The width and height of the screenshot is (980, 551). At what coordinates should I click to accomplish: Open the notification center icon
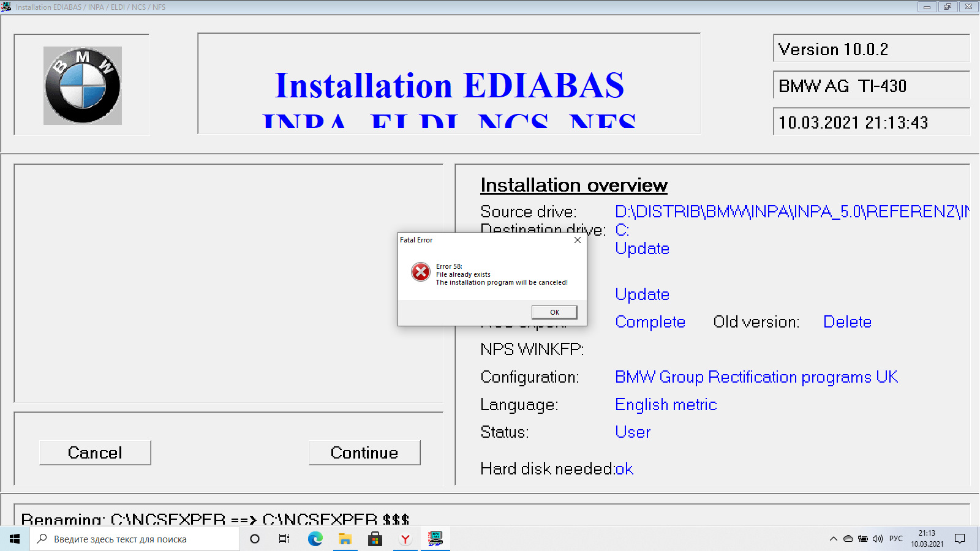click(960, 539)
